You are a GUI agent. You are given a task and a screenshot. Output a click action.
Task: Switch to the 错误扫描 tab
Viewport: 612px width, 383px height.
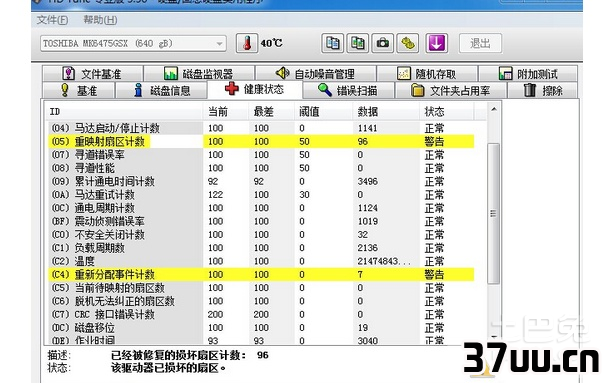[x=348, y=91]
